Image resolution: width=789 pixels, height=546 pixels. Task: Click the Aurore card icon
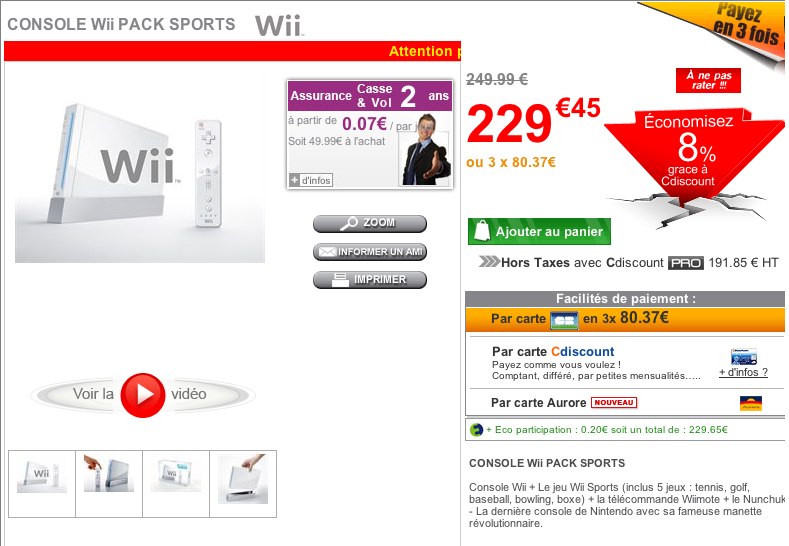751,403
